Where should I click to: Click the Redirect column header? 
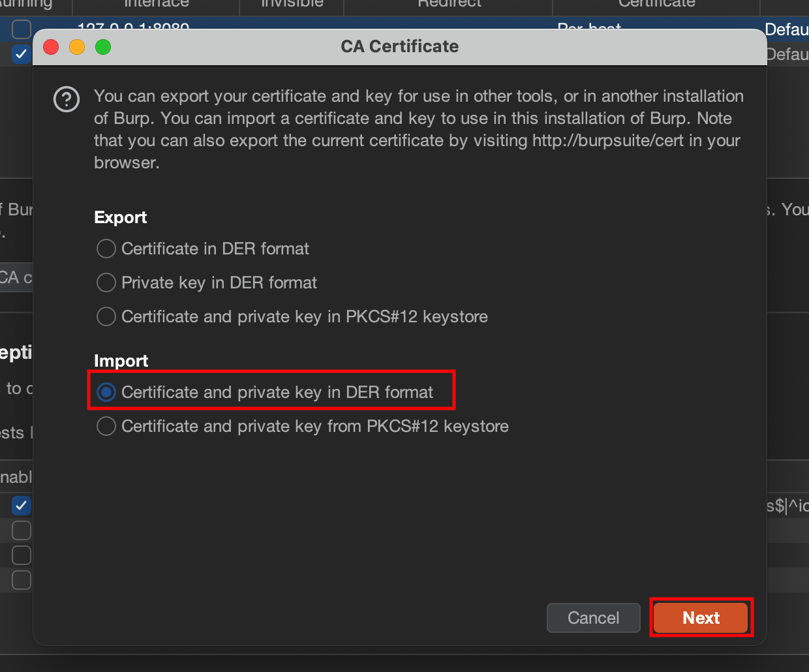coord(448,5)
